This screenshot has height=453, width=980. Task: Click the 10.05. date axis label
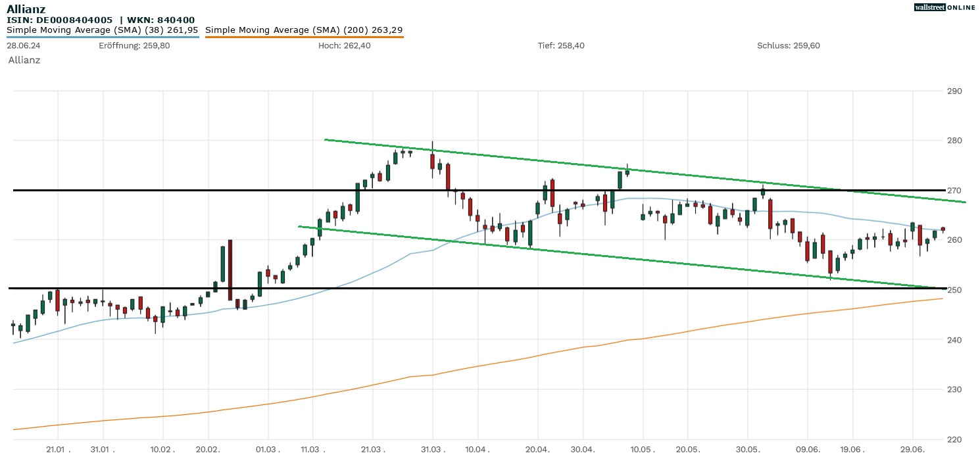click(642, 449)
